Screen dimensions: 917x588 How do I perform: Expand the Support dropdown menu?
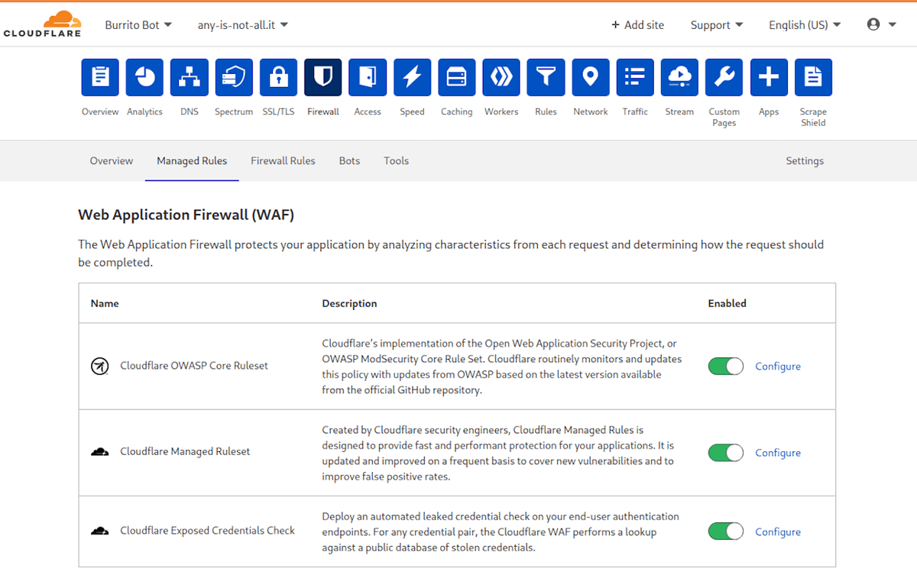(x=717, y=25)
